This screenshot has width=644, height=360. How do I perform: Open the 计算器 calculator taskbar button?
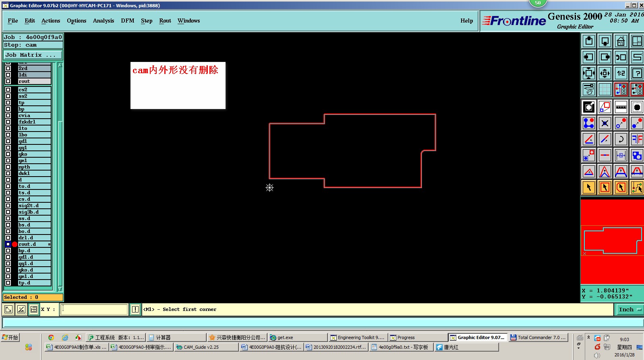tap(176, 337)
